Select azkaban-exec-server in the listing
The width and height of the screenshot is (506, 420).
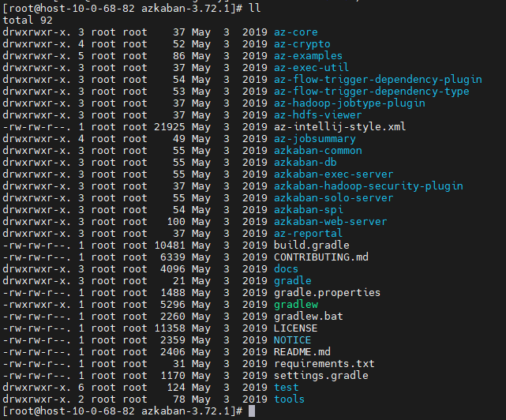point(334,174)
